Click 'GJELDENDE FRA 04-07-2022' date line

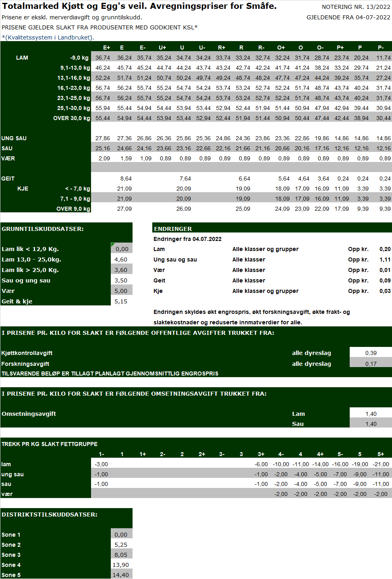(348, 17)
